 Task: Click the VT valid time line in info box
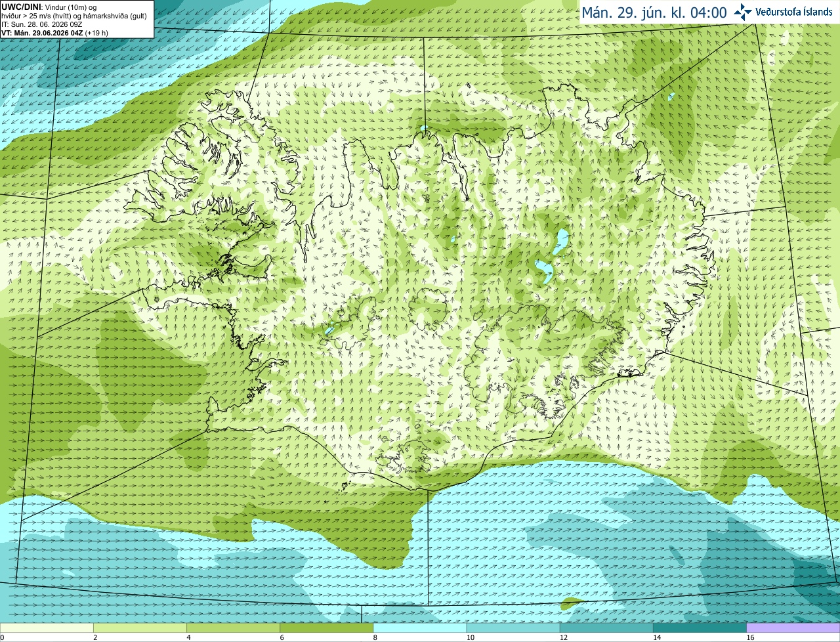(x=55, y=33)
